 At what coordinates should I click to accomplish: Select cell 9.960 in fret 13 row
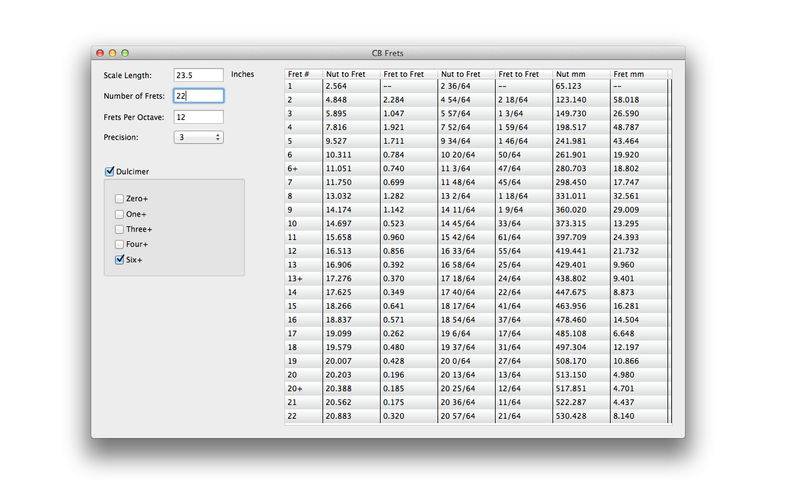(639, 265)
